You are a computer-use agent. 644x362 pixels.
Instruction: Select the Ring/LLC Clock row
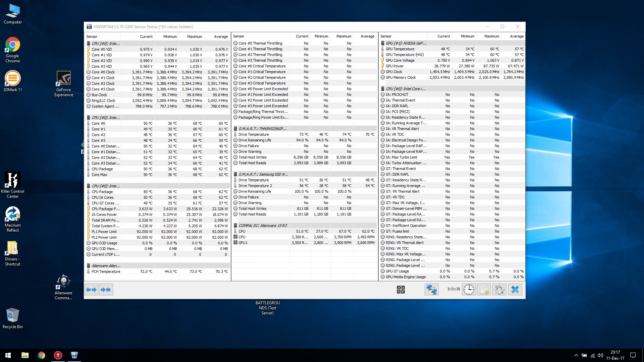click(x=158, y=101)
